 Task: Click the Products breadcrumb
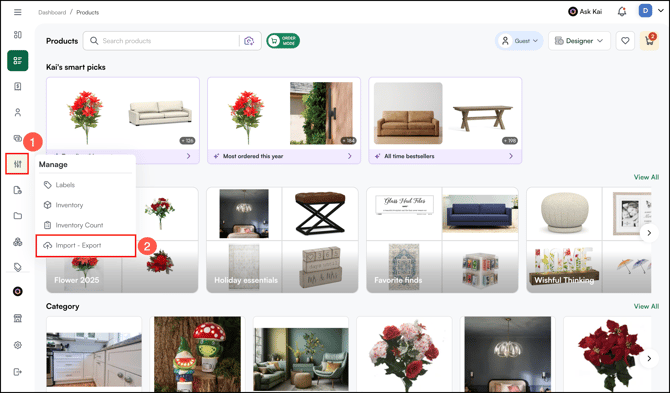(x=88, y=12)
